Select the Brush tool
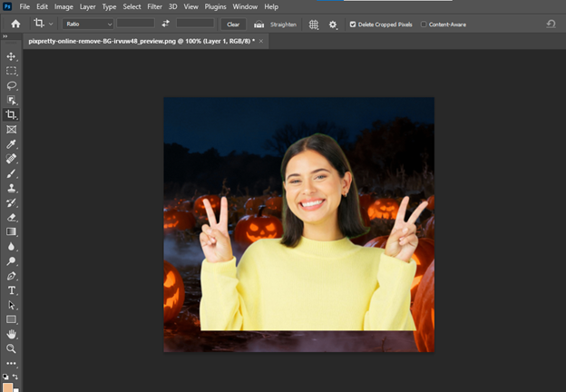Screen dimensions: 566x392 tap(12, 173)
